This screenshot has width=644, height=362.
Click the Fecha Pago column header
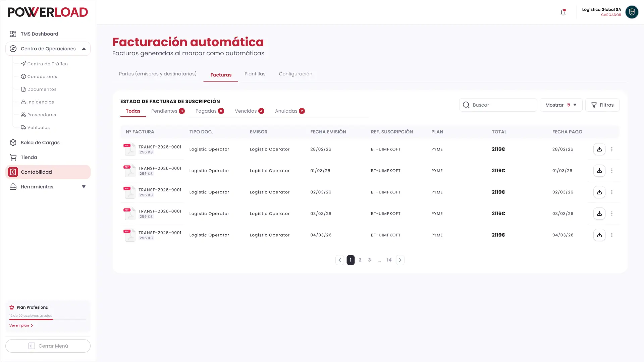tap(567, 132)
